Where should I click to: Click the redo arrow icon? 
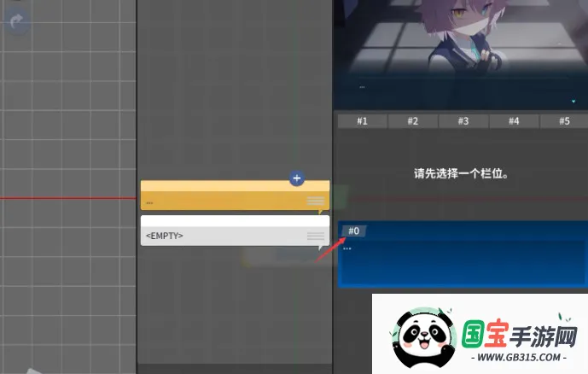[17, 22]
